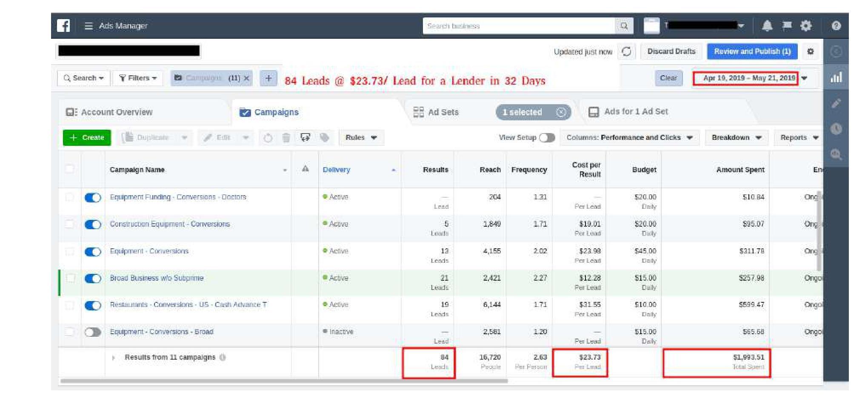Viewport: 868px width, 398px height.
Task: Click the business account thumbnail icon
Action: point(651,26)
